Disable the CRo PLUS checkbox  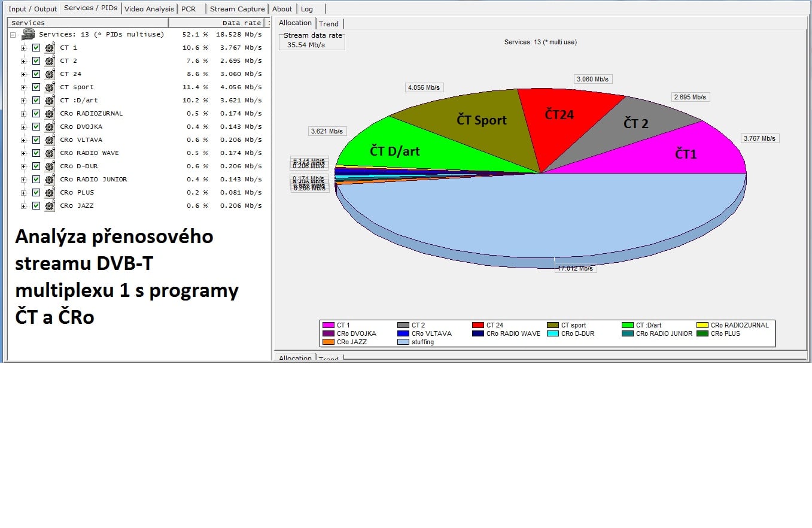click(36, 193)
